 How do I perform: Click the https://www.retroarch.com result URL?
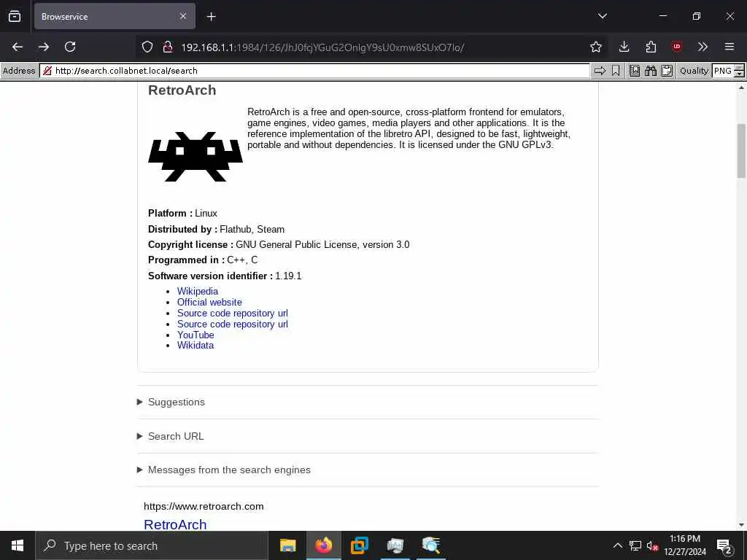point(204,506)
